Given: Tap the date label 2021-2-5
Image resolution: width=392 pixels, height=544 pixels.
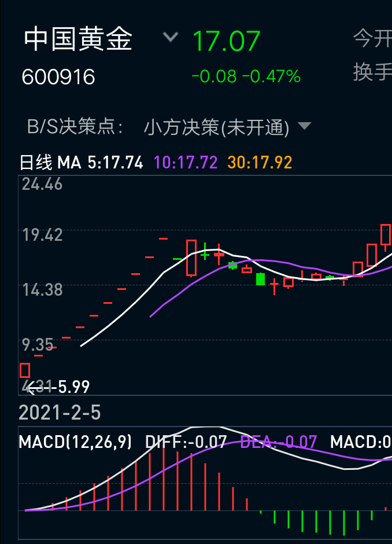Looking at the screenshot, I should click(60, 413).
